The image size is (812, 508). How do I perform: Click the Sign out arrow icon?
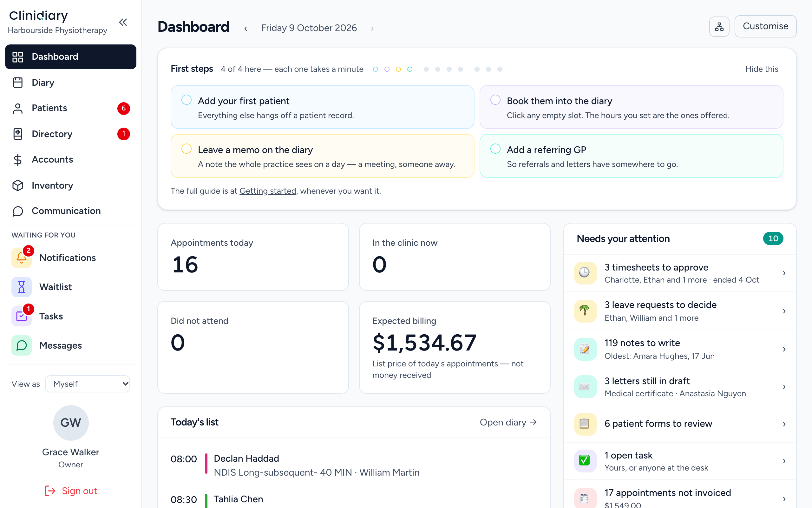(50, 491)
